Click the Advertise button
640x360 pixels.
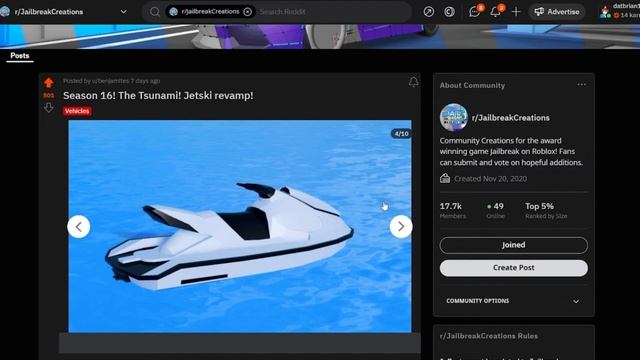point(557,12)
